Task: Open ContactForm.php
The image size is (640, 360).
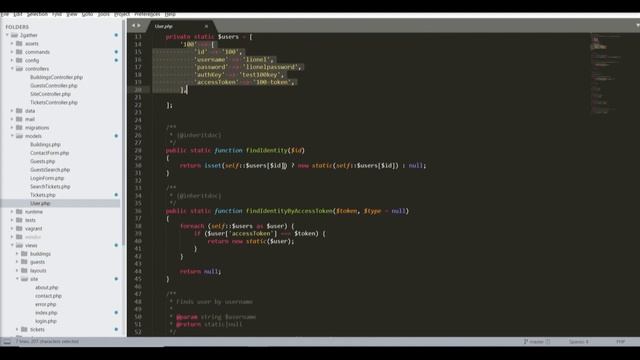Action: point(49,153)
